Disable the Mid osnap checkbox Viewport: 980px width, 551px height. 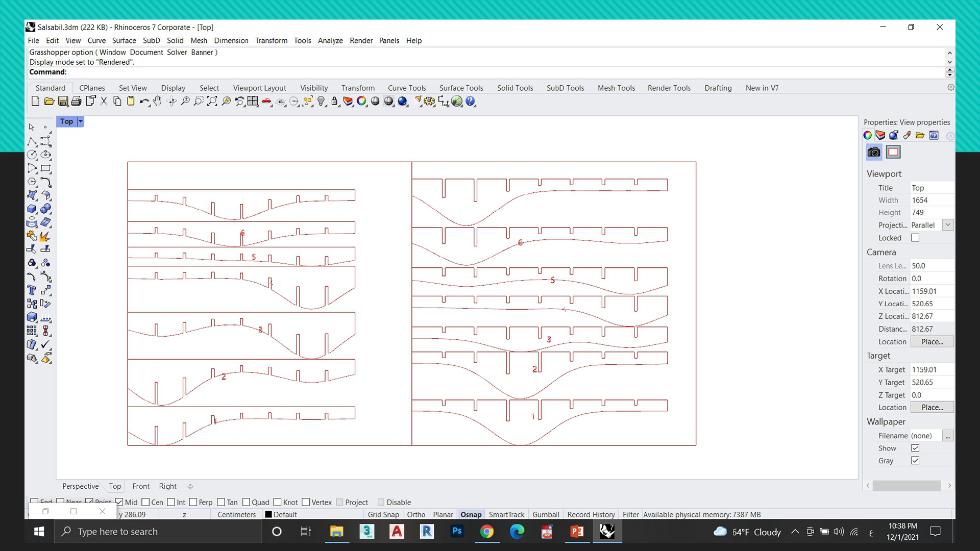[120, 502]
